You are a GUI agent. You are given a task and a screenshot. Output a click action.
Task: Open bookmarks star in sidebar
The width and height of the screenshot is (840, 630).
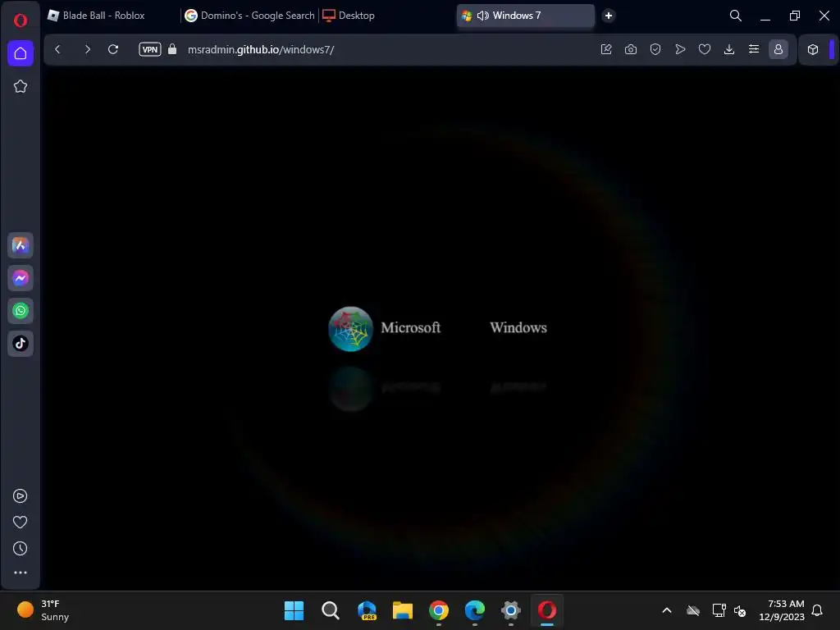tap(21, 86)
